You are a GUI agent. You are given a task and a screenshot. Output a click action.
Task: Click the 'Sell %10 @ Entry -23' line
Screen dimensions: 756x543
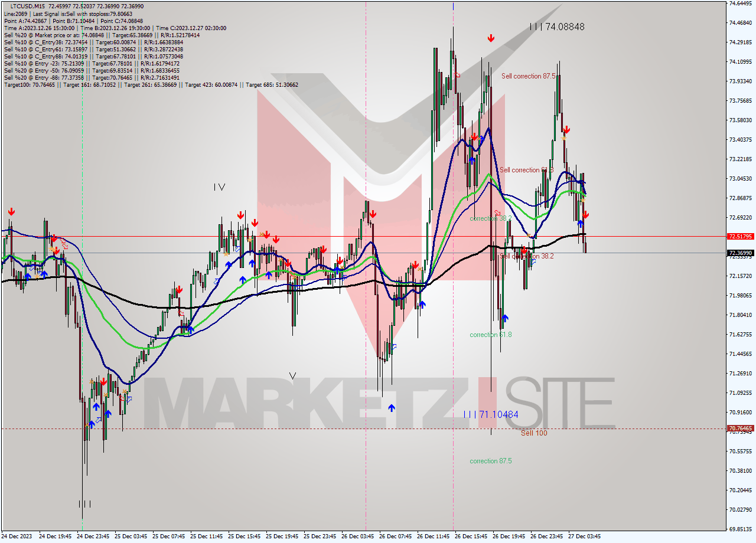(x=92, y=63)
